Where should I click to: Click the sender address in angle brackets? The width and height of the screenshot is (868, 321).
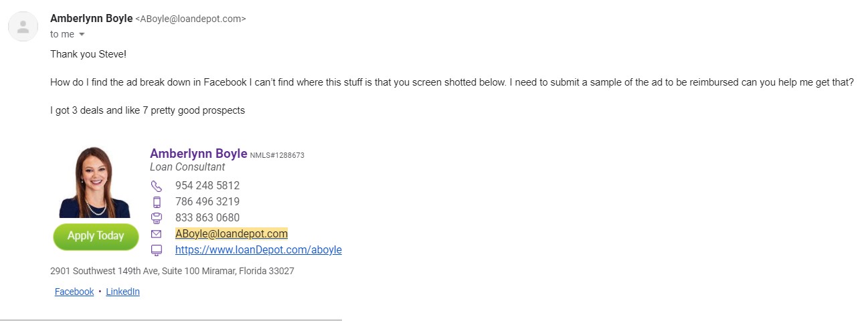[x=191, y=19]
